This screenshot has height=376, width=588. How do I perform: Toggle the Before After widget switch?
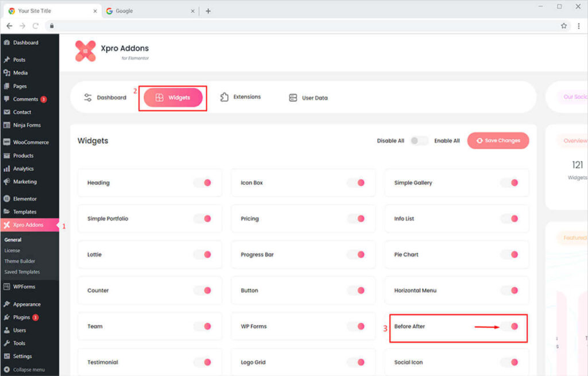point(510,326)
